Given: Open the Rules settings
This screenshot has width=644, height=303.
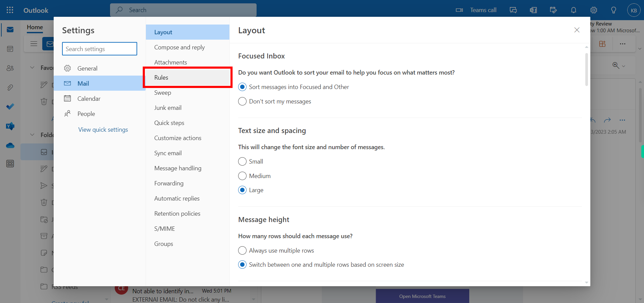Looking at the screenshot, I should point(187,78).
